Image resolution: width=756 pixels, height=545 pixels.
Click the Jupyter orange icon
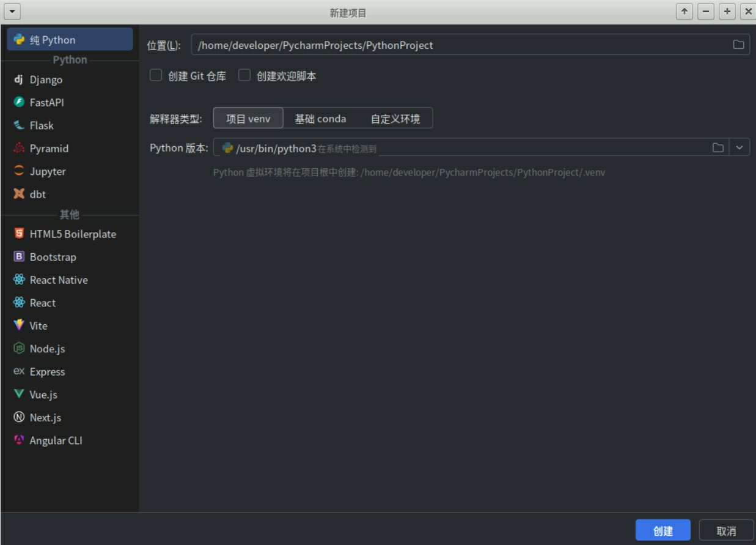(19, 171)
